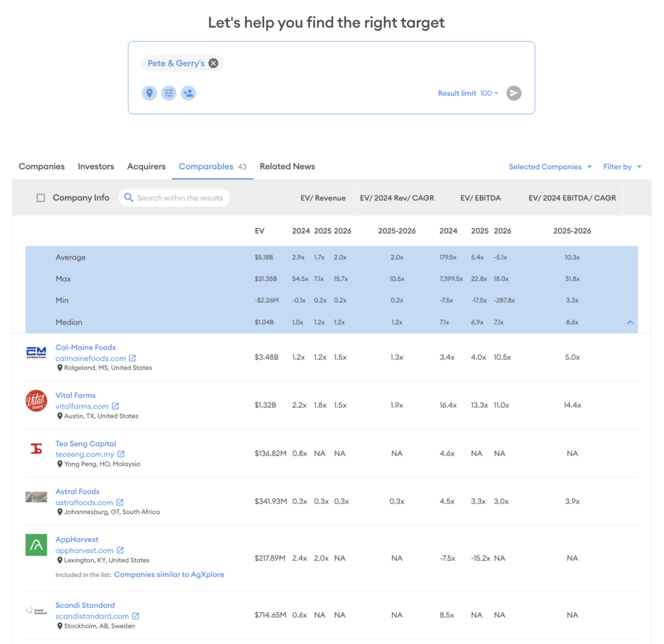The width and height of the screenshot is (664, 644).
Task: Click the Pete & Gerry's chip label
Action: coord(176,63)
